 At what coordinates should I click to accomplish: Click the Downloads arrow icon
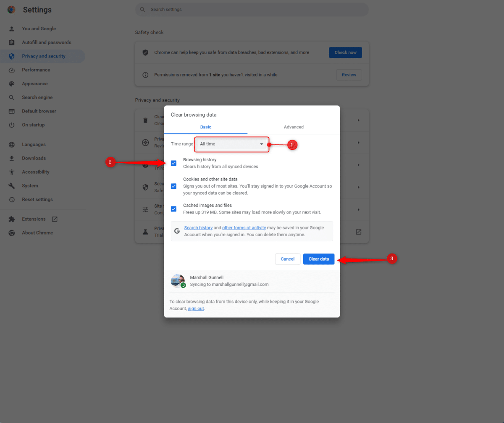[12, 158]
